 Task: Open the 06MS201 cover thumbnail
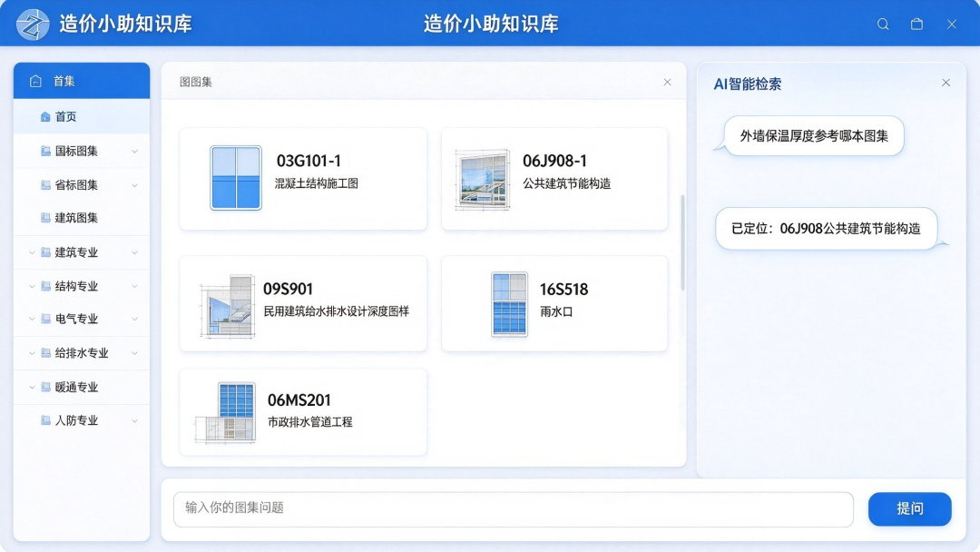(226, 412)
